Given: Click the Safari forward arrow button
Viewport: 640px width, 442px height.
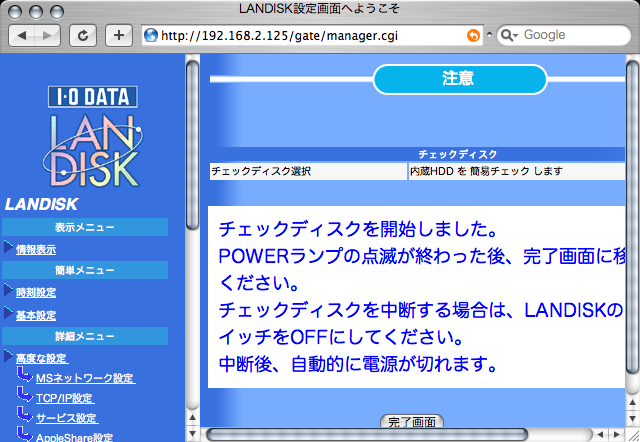Looking at the screenshot, I should [47, 36].
